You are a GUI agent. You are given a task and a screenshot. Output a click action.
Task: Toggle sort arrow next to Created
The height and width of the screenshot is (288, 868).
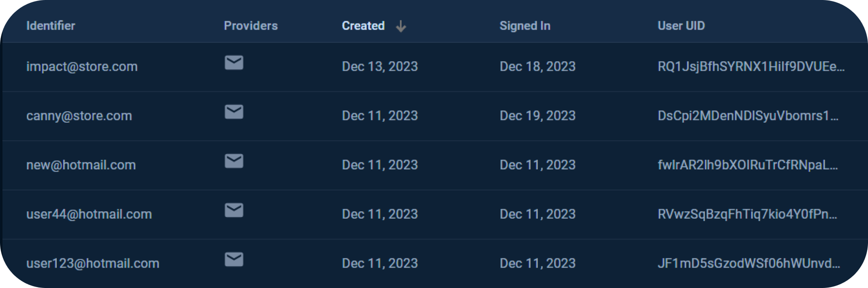point(401,26)
